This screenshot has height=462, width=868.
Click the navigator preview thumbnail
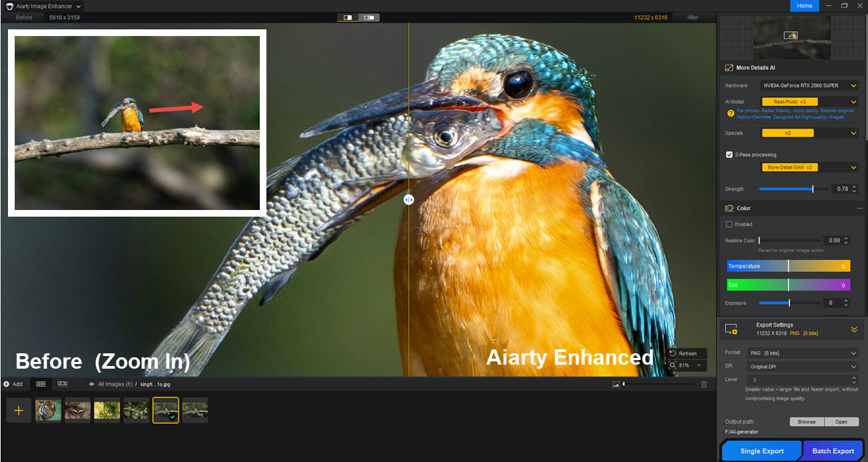791,37
